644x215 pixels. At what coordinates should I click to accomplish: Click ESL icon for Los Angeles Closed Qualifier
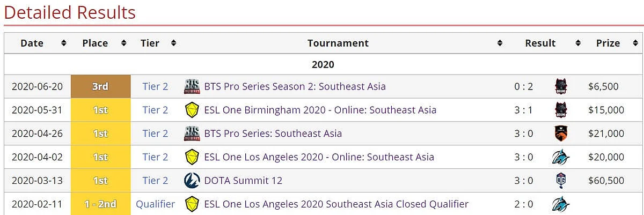pyautogui.click(x=192, y=204)
